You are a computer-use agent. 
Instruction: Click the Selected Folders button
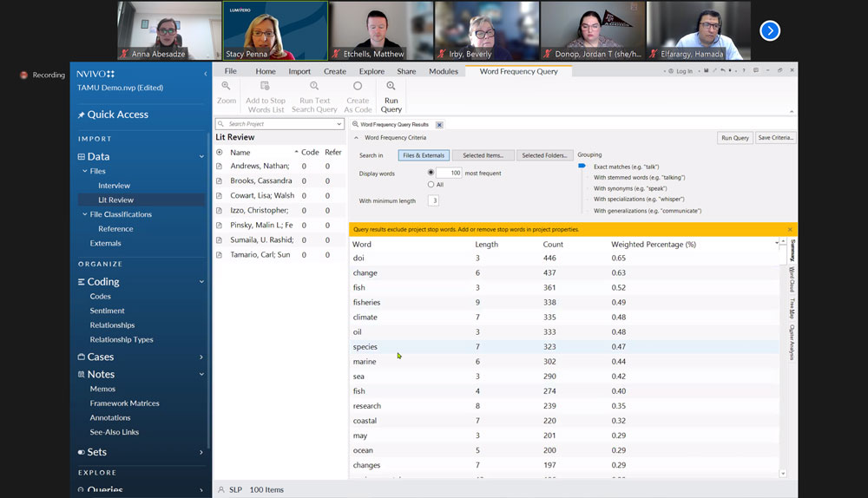tap(544, 155)
